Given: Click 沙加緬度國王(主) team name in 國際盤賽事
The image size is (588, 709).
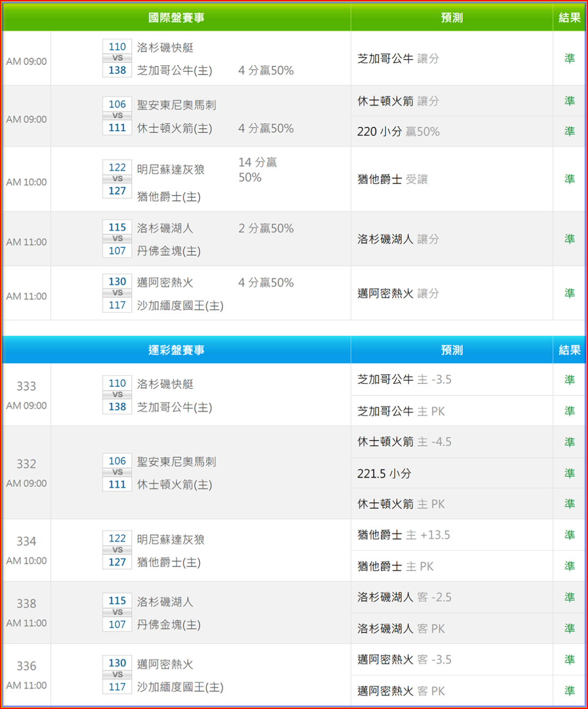Looking at the screenshot, I should 180,305.
